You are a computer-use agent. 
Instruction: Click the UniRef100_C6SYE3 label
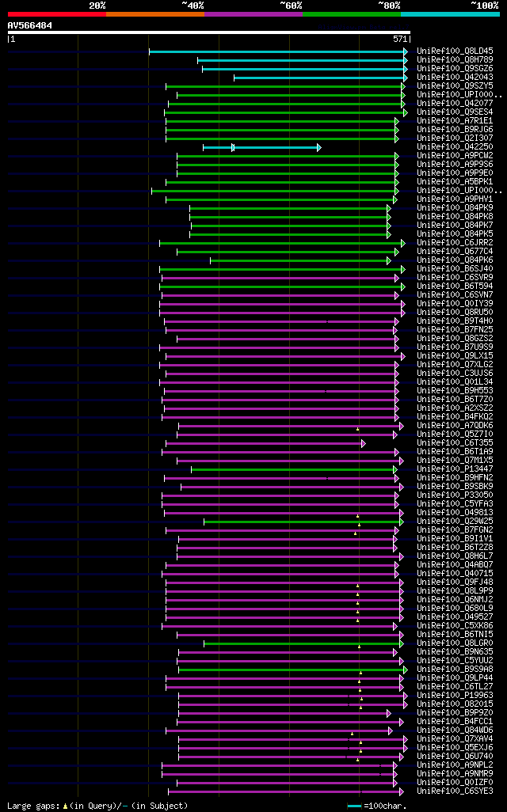click(x=456, y=791)
